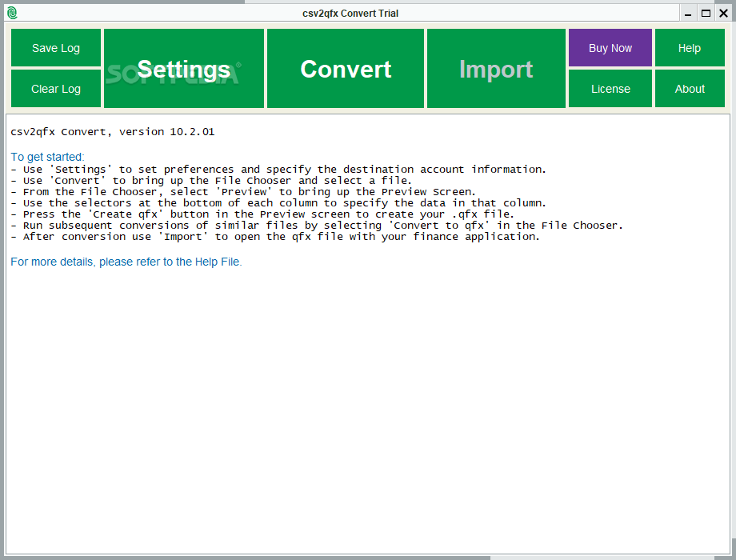Screen dimensions: 736x560
Task: Click the line starting "Run subsequent conversions"
Action: (317, 226)
